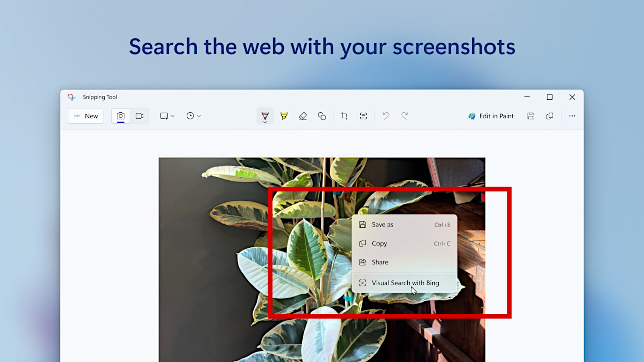The width and height of the screenshot is (644, 362).
Task: Switch to screen recording mode
Action: [140, 116]
